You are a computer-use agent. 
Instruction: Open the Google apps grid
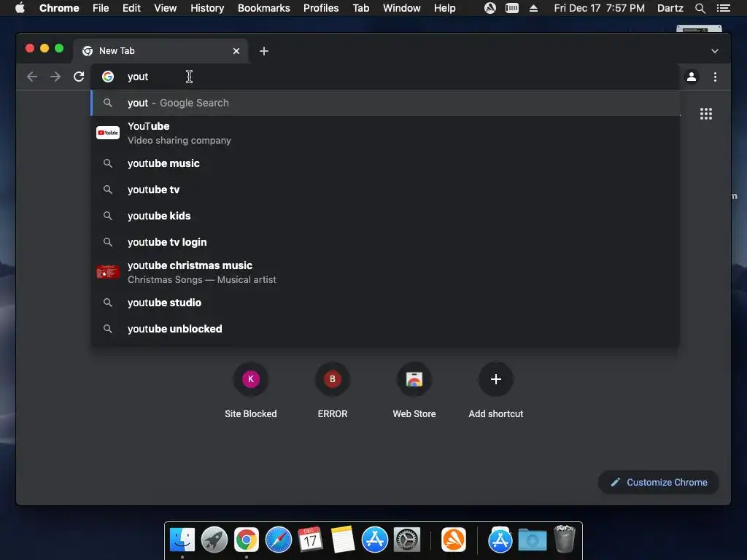point(706,114)
